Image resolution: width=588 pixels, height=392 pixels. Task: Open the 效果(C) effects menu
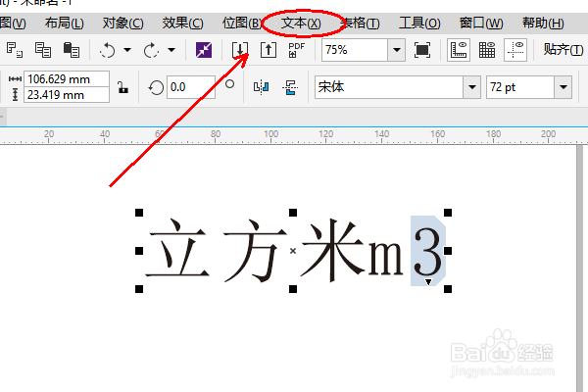182,24
